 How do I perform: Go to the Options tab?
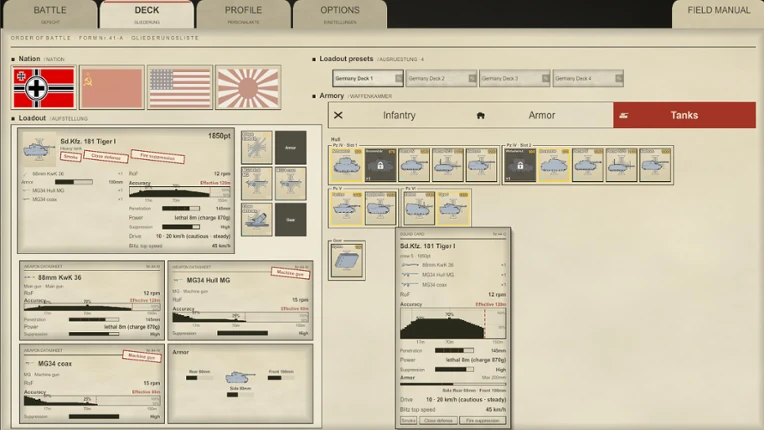(340, 14)
